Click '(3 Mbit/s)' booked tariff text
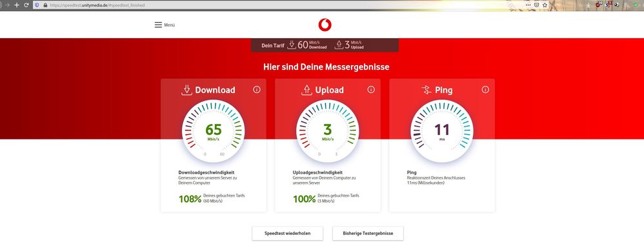Image resolution: width=644 pixels, height=242 pixels. pyautogui.click(x=326, y=201)
